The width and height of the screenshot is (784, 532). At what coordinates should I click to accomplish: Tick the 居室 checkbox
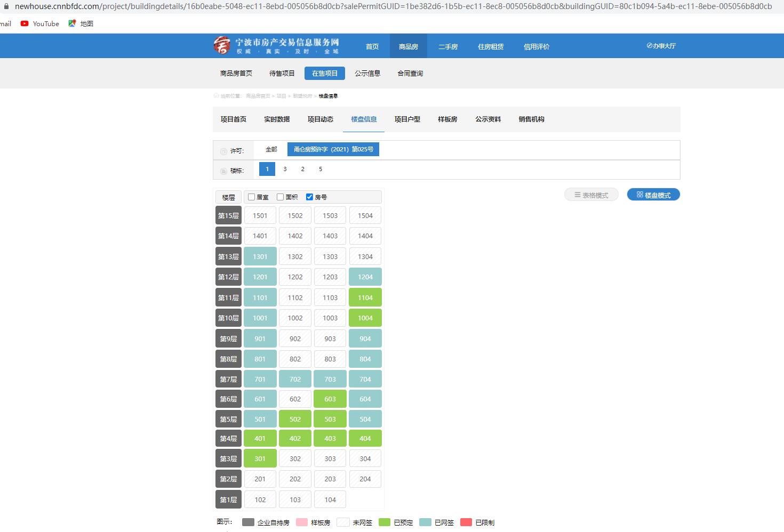pyautogui.click(x=252, y=197)
